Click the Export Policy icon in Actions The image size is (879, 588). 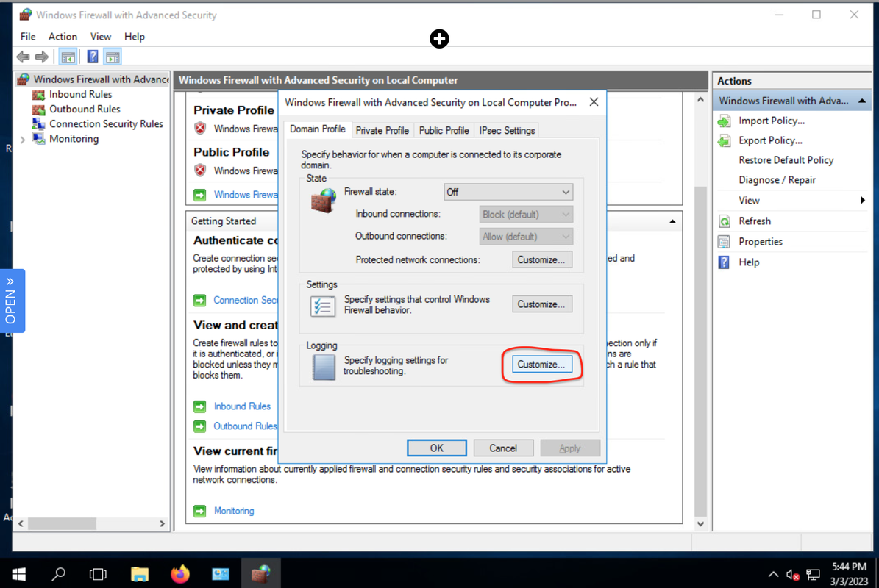[725, 140]
